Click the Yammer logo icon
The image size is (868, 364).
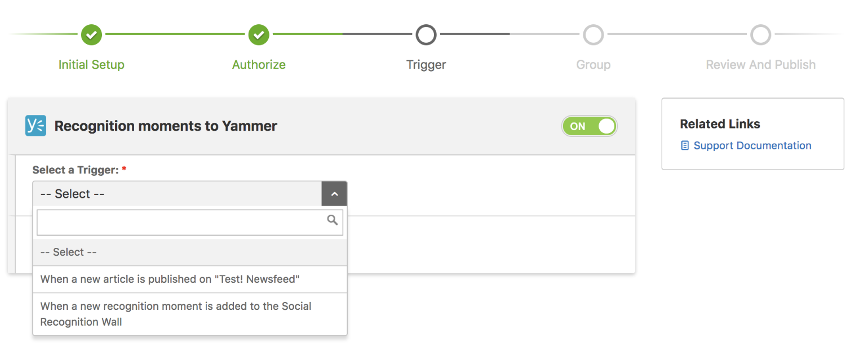coord(36,126)
